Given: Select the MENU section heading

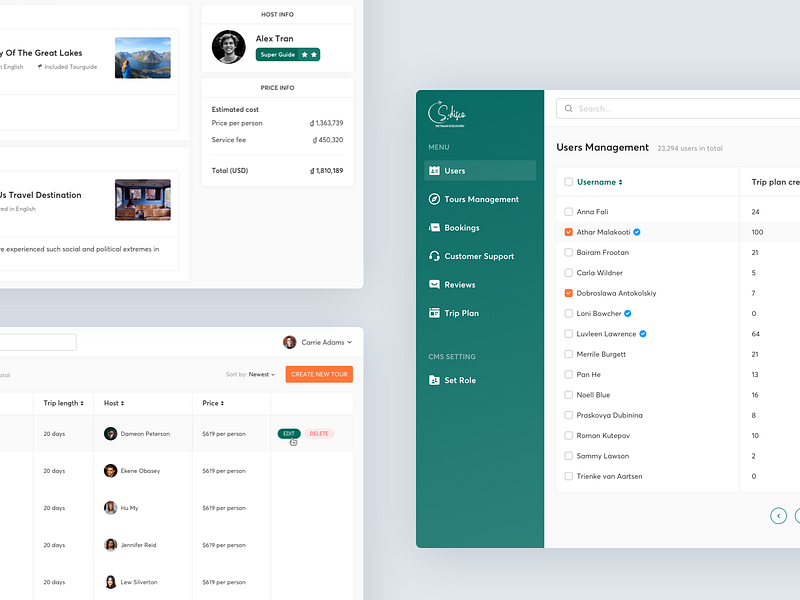Looking at the screenshot, I should tap(438, 147).
